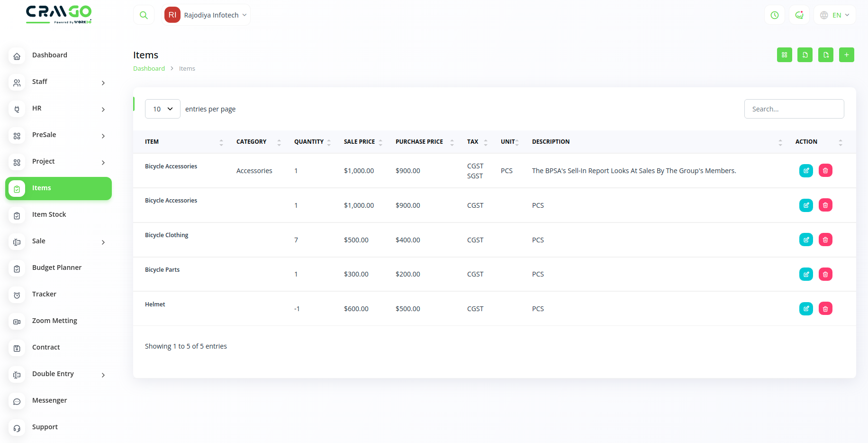Viewport: 868px width, 443px height.
Task: Open the clock timer icon in header
Action: click(775, 15)
